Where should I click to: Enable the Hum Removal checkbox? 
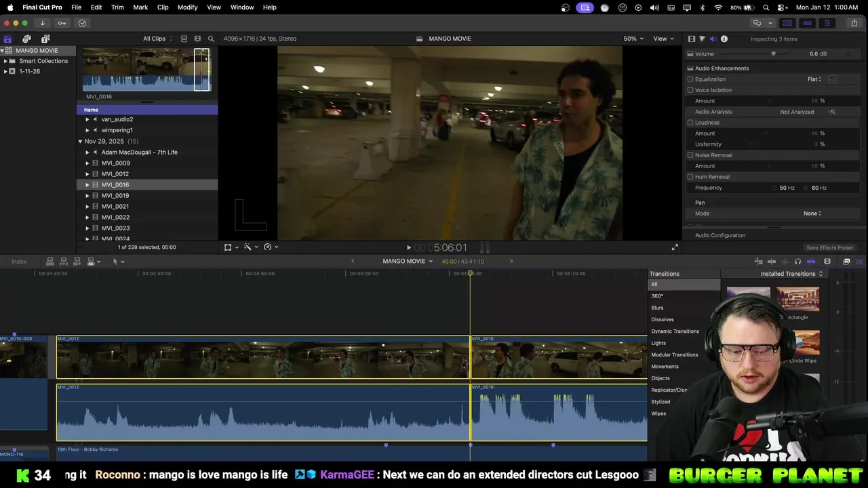click(690, 177)
